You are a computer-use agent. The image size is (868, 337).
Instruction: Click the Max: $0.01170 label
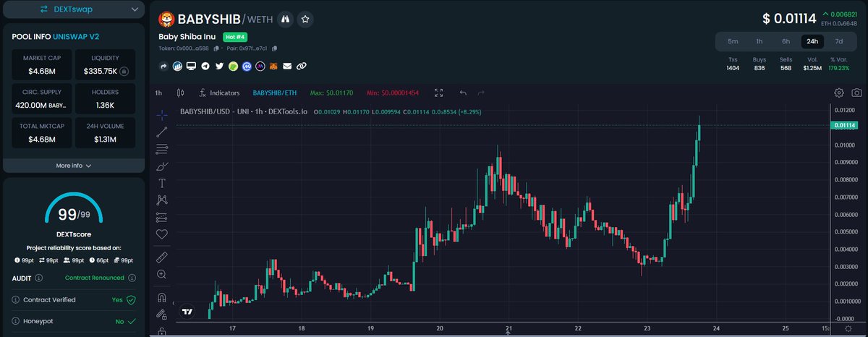(331, 93)
